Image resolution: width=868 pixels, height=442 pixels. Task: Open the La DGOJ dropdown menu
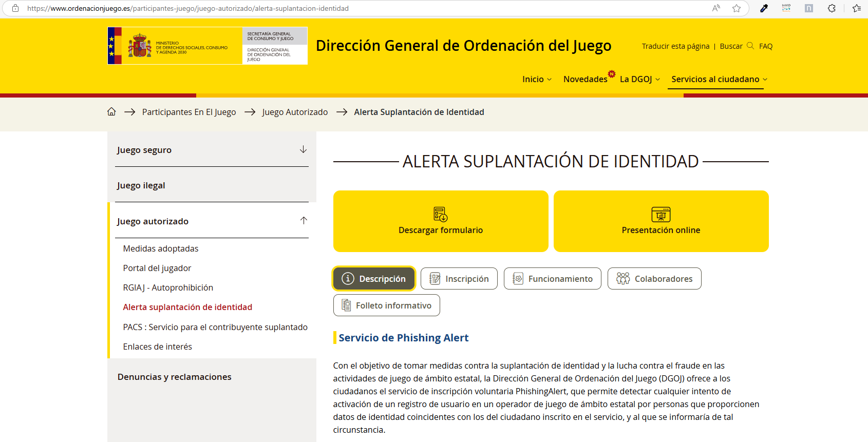[639, 79]
